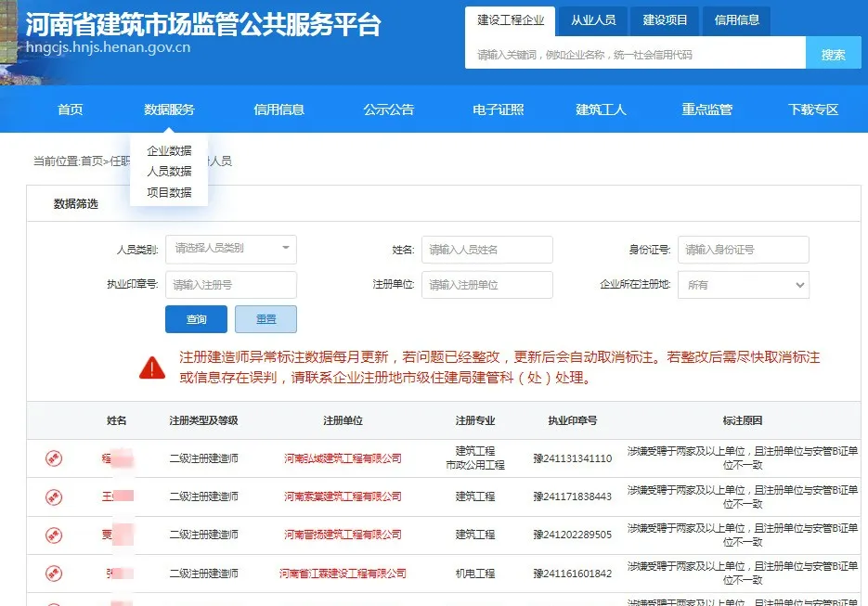Image resolution: width=868 pixels, height=606 pixels.
Task: Click the 机电工程 specialty cell
Action: tap(475, 574)
